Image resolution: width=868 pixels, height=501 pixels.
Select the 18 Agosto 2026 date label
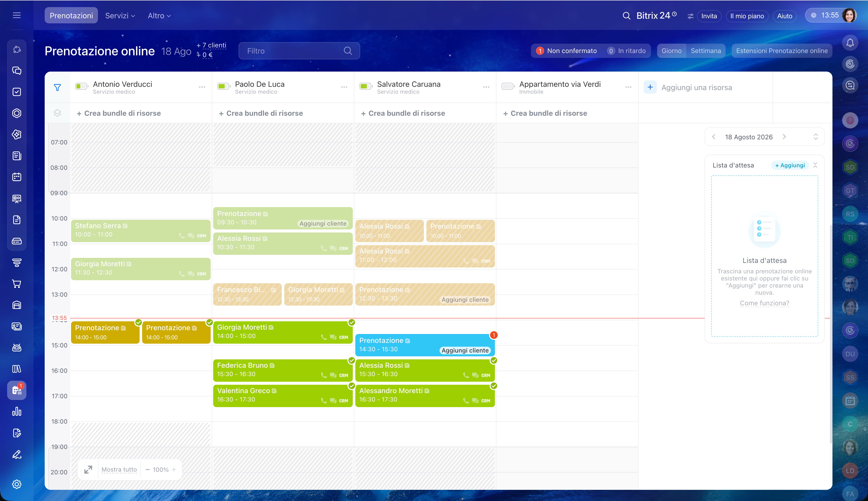[749, 137]
